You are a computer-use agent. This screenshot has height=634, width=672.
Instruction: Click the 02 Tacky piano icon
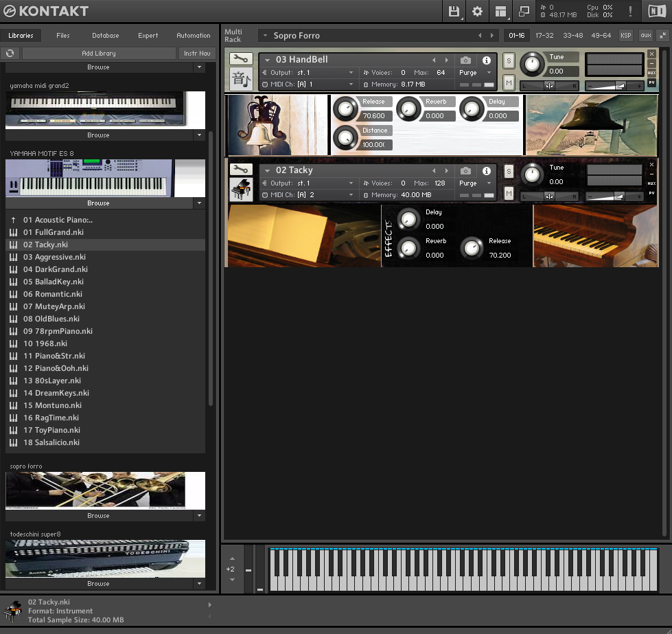coord(241,189)
